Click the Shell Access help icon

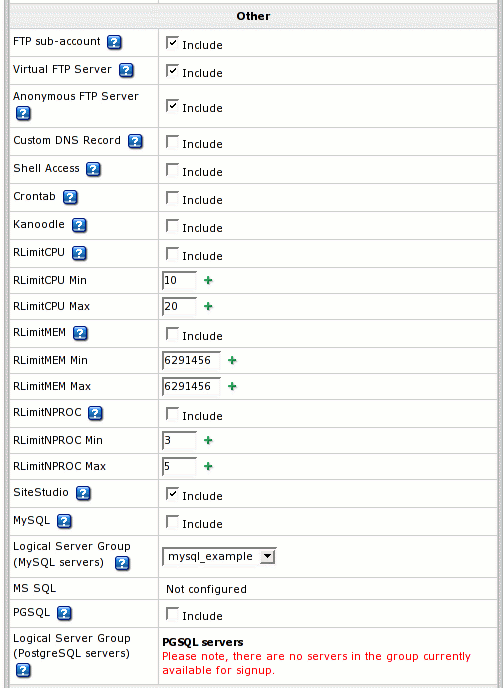point(93,169)
